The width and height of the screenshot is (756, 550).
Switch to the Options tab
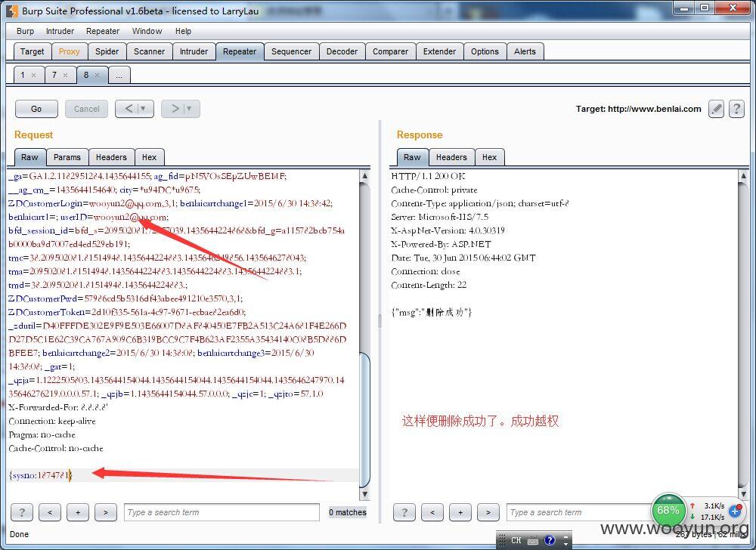[x=485, y=51]
